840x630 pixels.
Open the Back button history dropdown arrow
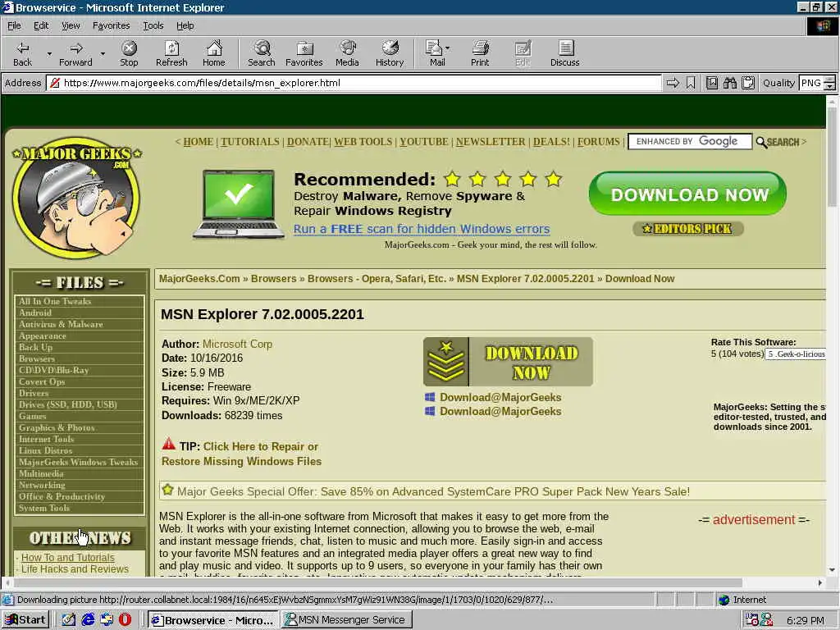[x=49, y=53]
